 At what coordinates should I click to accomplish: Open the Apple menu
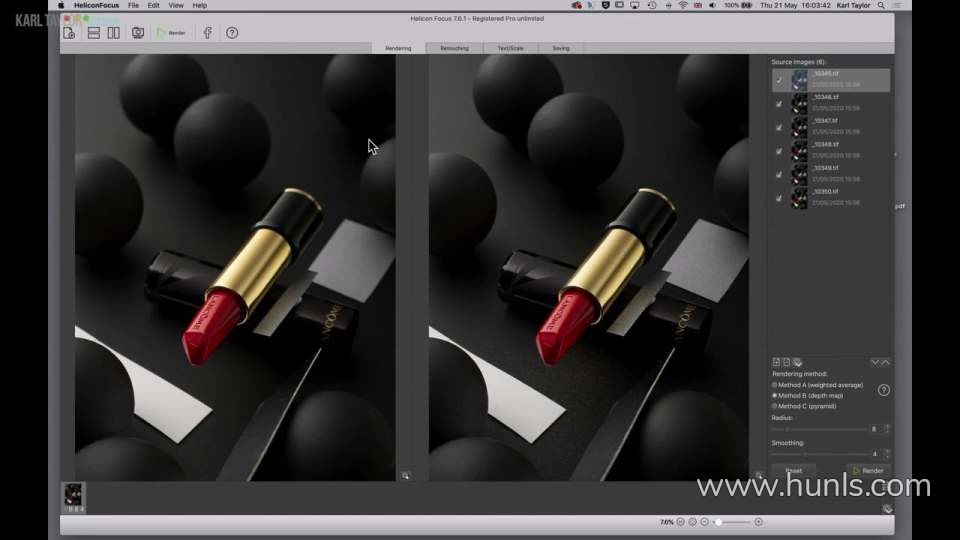[x=61, y=6]
